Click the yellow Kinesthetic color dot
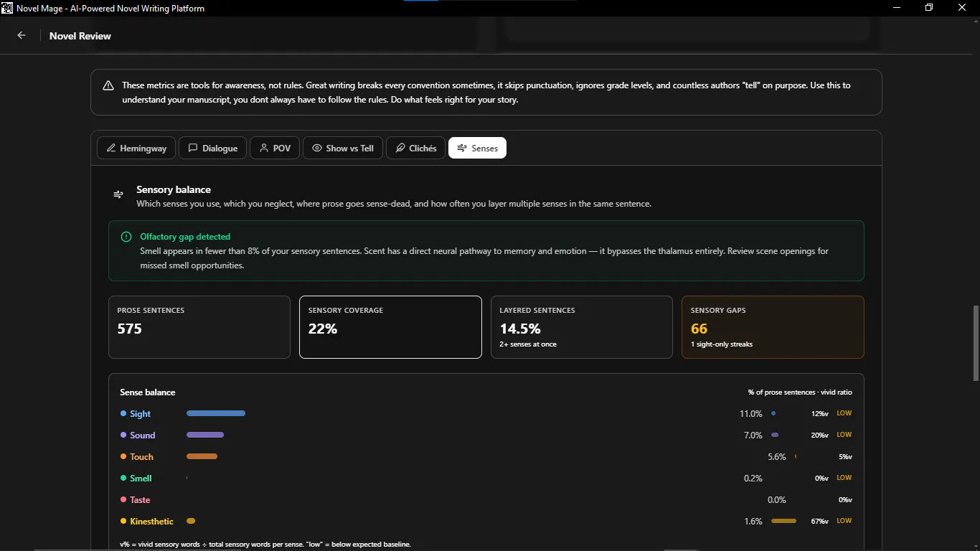Screen dimensions: 980x551 [x=123, y=522]
